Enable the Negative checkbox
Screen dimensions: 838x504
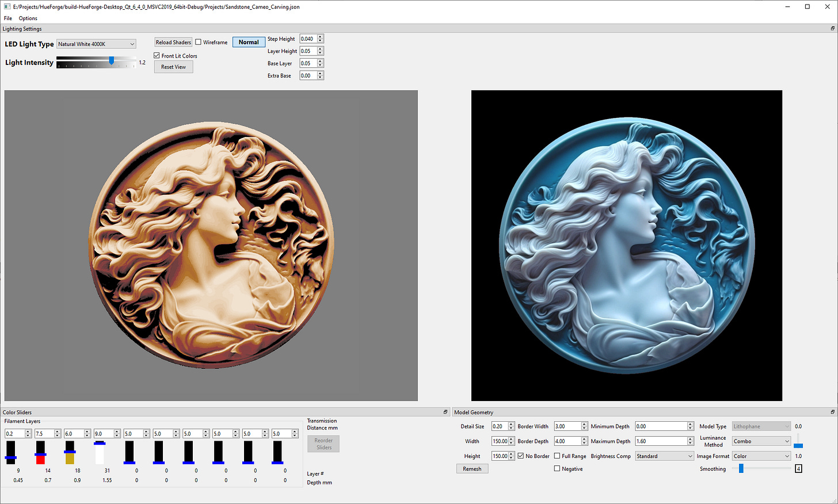[x=557, y=469]
